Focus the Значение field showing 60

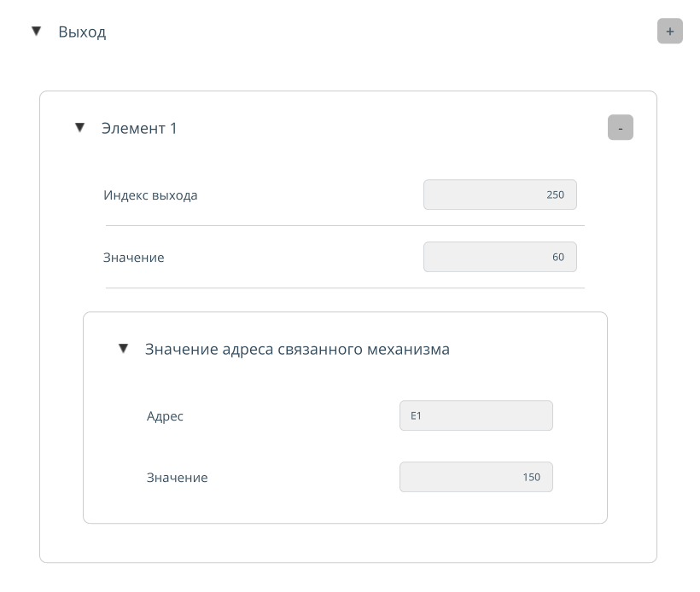click(499, 257)
